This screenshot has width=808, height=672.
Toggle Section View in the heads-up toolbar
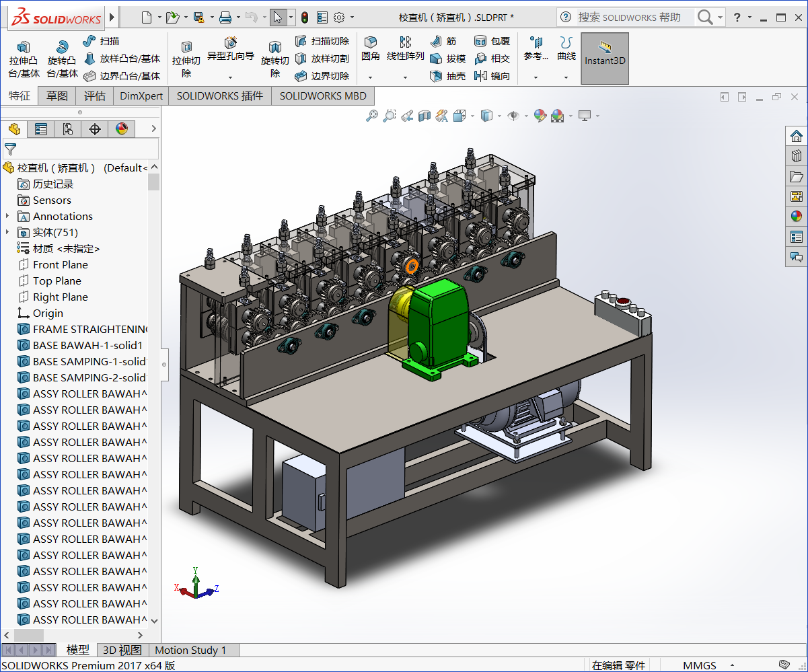point(425,116)
